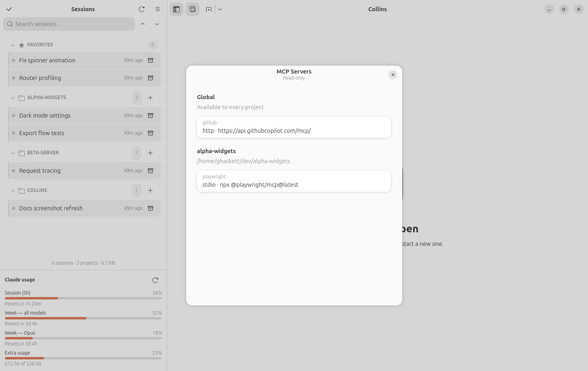Click the BETA-SERVER group label
Viewport: 588px width, 371px height.
[43, 153]
